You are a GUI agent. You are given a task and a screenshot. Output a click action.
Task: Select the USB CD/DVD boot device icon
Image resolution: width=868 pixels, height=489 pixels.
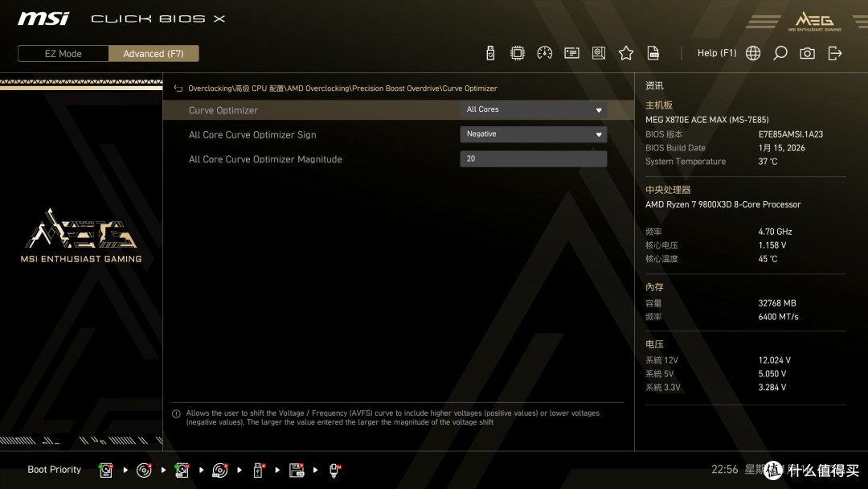pyautogui.click(x=219, y=471)
